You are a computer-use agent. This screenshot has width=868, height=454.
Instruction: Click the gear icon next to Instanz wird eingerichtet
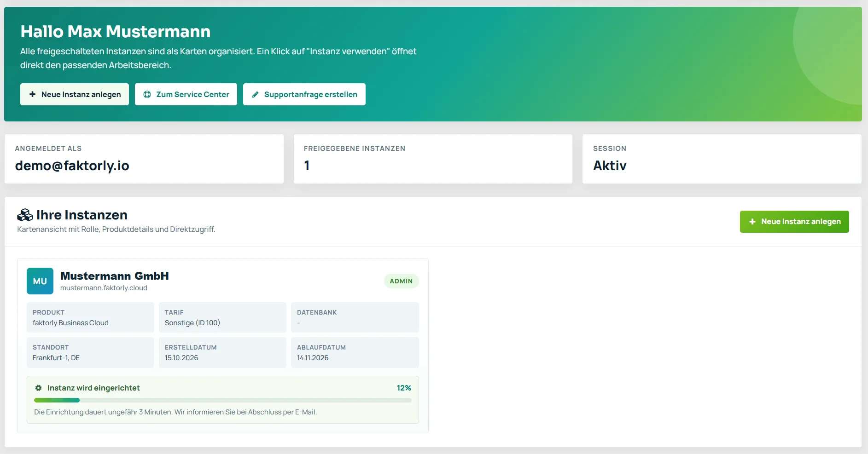coord(39,388)
